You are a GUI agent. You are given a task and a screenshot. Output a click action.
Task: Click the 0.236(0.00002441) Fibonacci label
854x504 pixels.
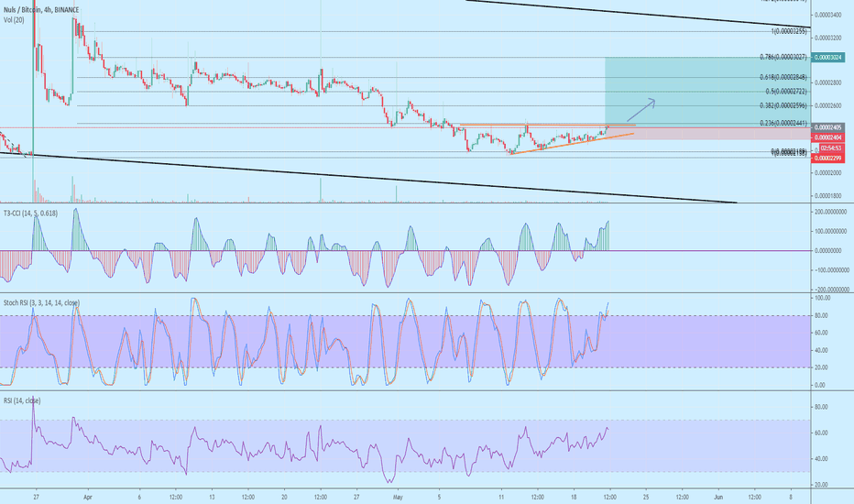(783, 124)
